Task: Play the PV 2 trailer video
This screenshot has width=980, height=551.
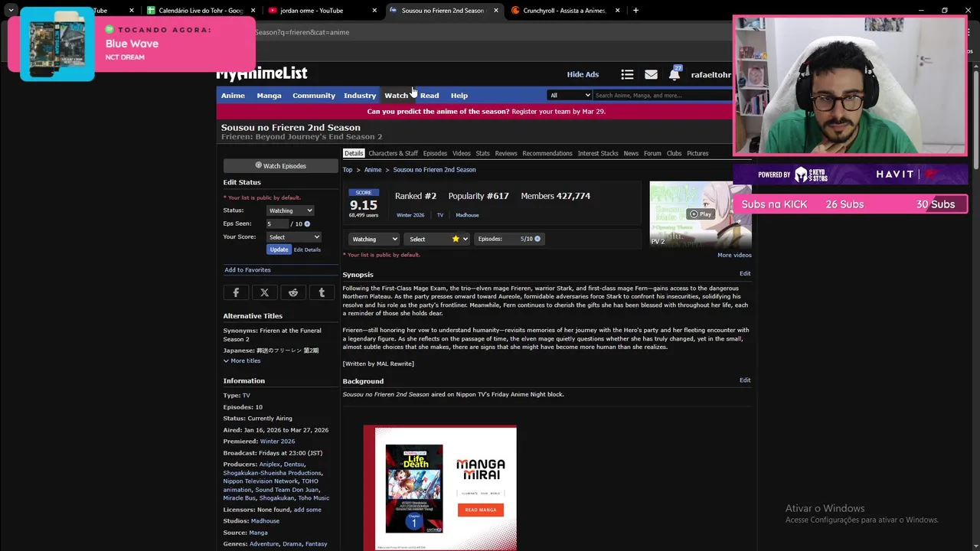Action: [x=700, y=214]
